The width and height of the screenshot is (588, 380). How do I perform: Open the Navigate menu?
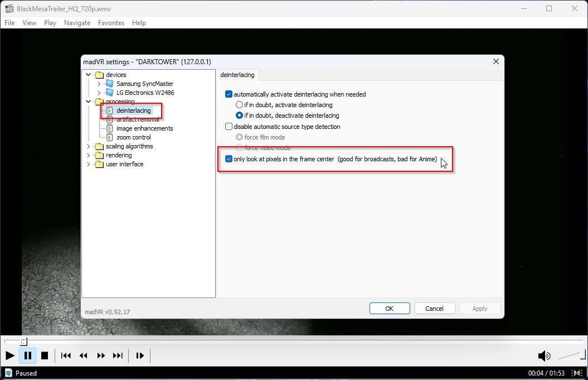tap(77, 23)
